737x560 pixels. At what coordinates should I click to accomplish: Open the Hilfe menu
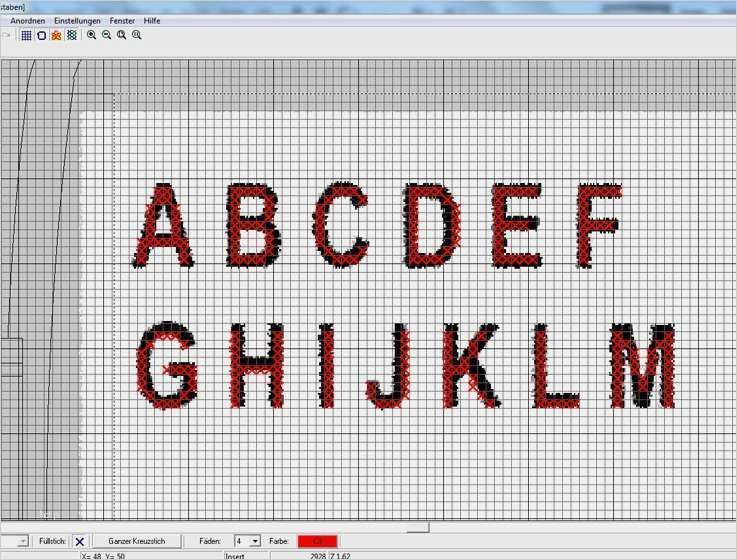(152, 21)
